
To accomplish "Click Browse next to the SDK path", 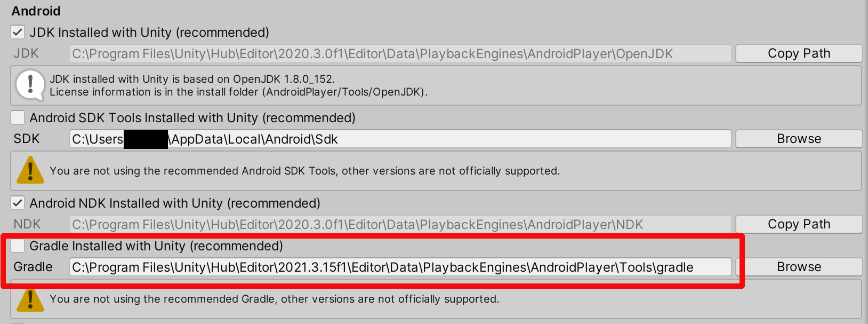I will point(798,138).
